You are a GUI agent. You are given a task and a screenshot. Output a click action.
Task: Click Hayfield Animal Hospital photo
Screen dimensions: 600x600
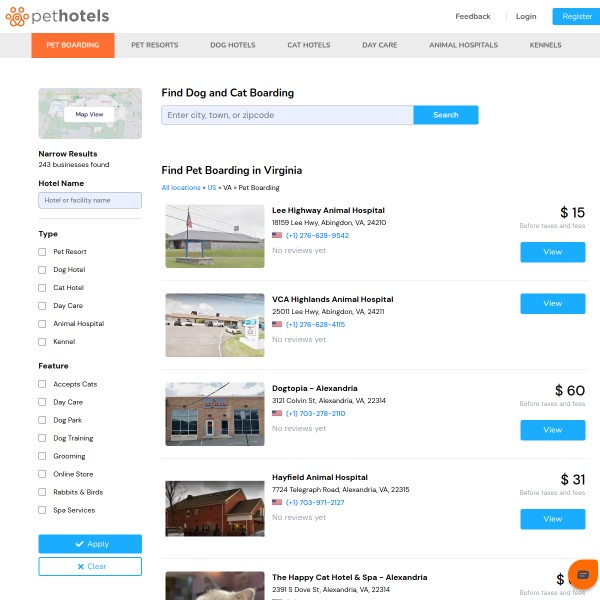click(215, 509)
